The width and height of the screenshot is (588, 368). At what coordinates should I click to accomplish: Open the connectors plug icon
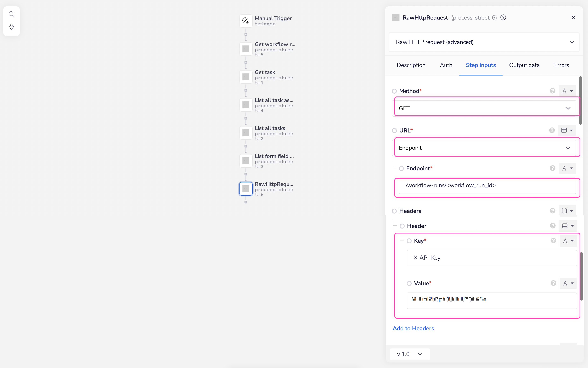pos(12,27)
